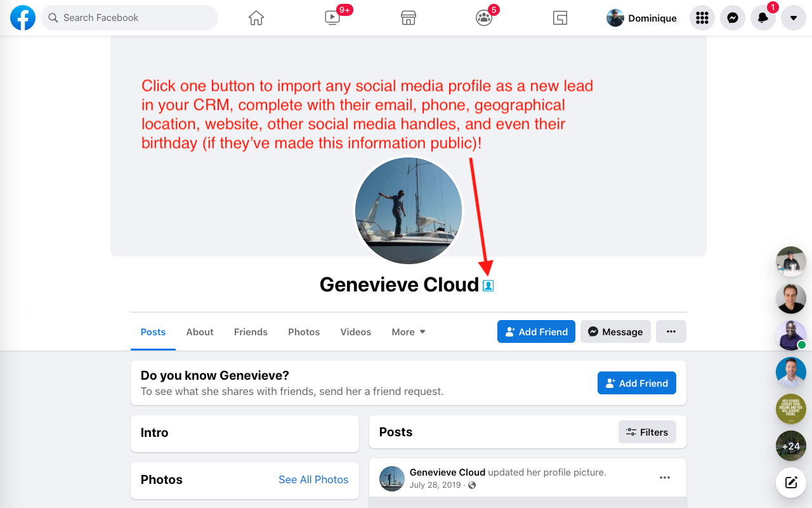Switch to the About tab
The image size is (812, 508).
[200, 332]
